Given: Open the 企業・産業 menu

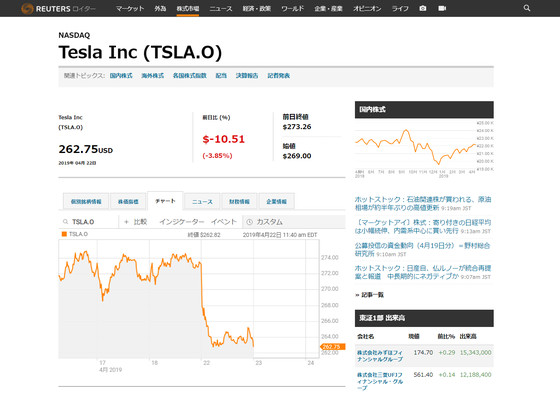Looking at the screenshot, I should click(x=329, y=8).
